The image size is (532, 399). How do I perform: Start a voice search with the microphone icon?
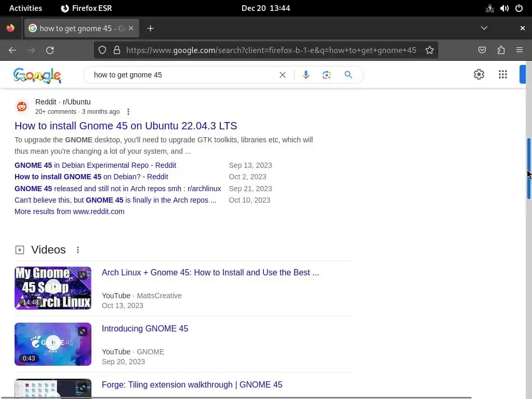click(x=305, y=75)
